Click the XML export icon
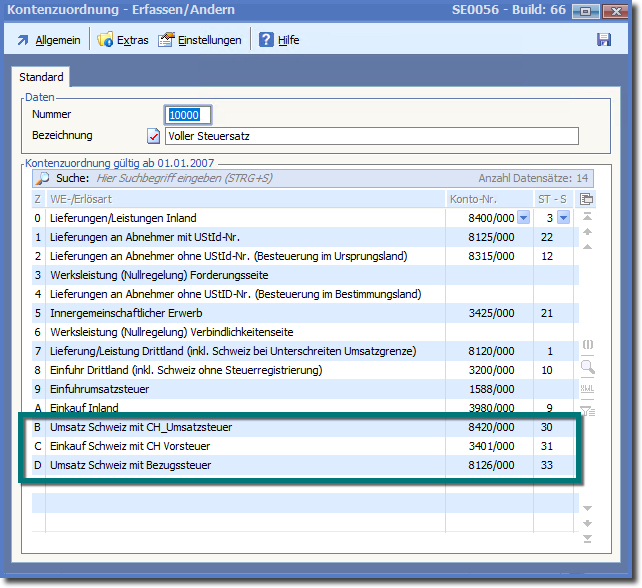Screen dimensions: 642x588 pos(587,389)
